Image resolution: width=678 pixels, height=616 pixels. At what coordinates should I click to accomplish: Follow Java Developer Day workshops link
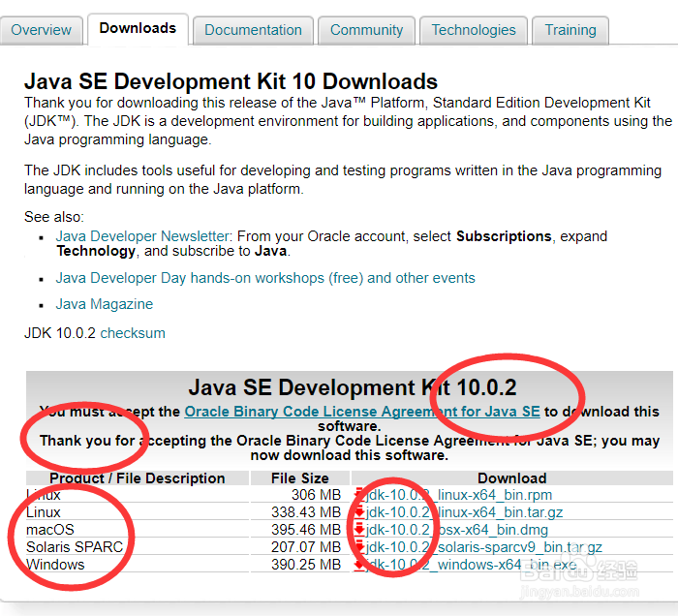265,278
